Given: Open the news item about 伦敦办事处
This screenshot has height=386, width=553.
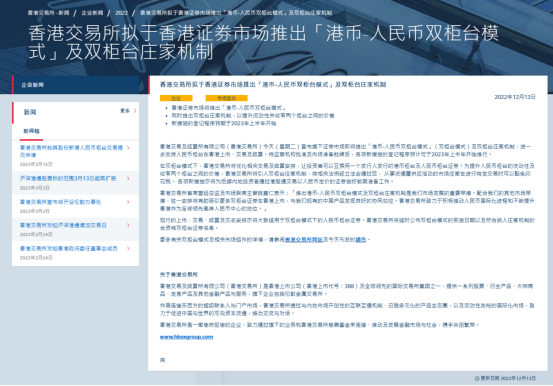Looking at the screenshot, I should coord(60,202).
